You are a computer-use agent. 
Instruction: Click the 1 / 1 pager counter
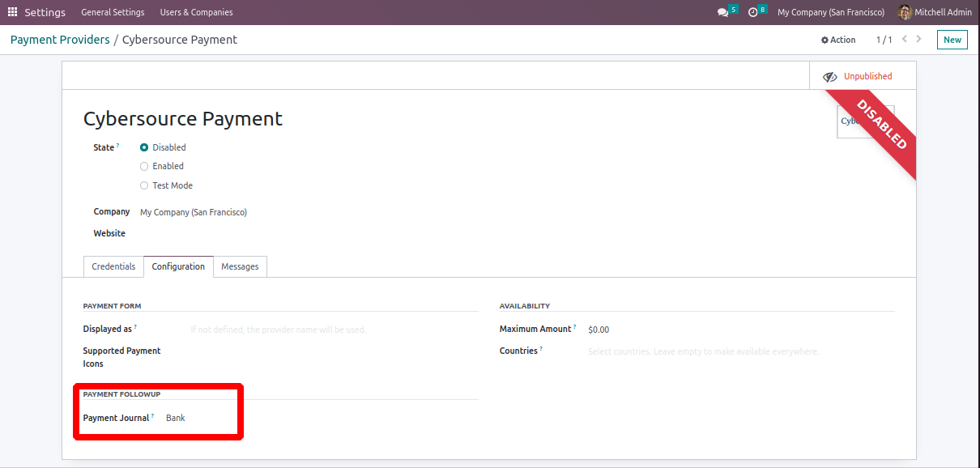tap(884, 40)
